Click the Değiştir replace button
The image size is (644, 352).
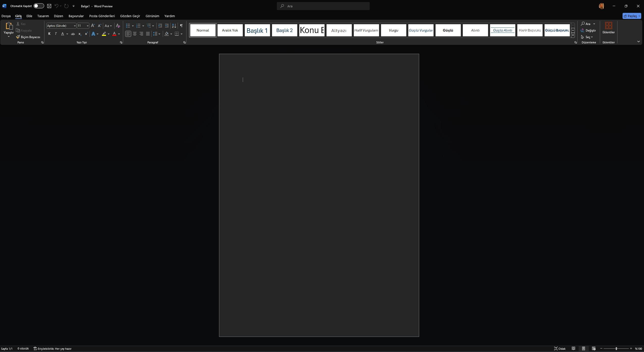588,31
